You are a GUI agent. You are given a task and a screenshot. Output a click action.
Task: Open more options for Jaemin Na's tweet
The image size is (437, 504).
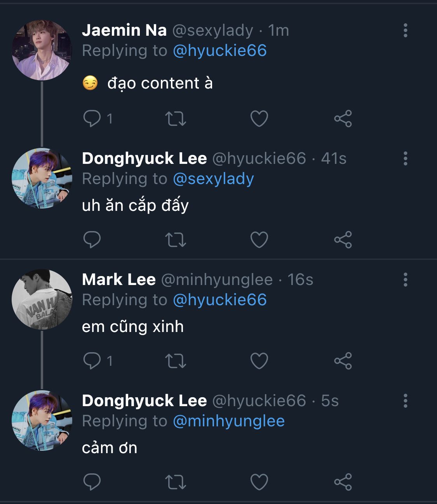pyautogui.click(x=406, y=30)
